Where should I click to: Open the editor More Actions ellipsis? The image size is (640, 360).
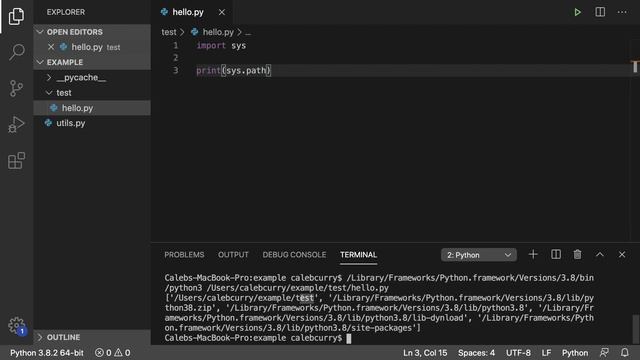click(622, 12)
